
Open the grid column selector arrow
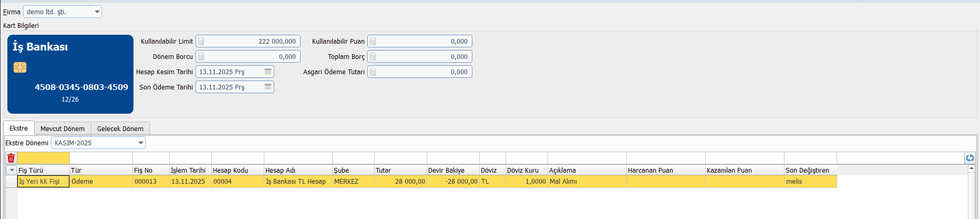pos(12,170)
